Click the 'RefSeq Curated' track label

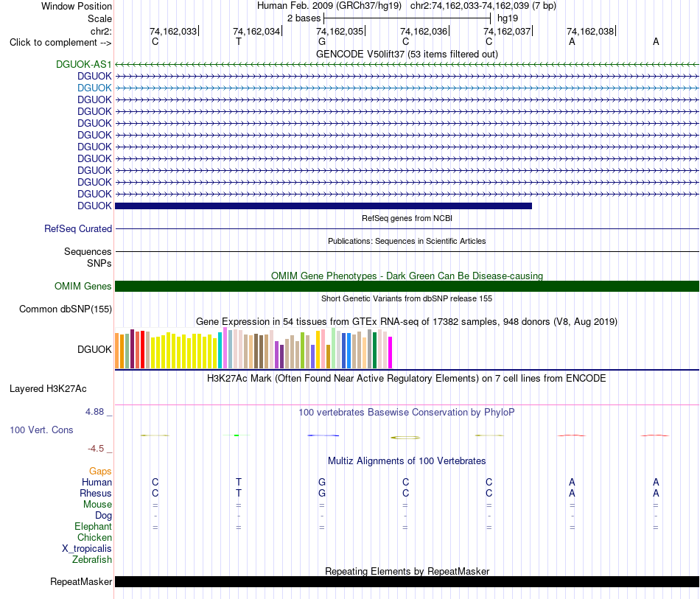click(77, 228)
